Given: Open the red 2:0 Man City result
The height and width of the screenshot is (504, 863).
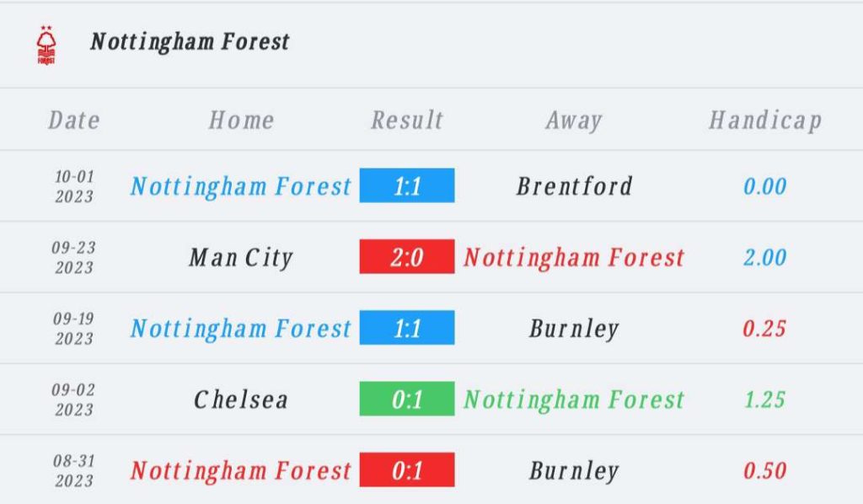Looking at the screenshot, I should coord(407,256).
